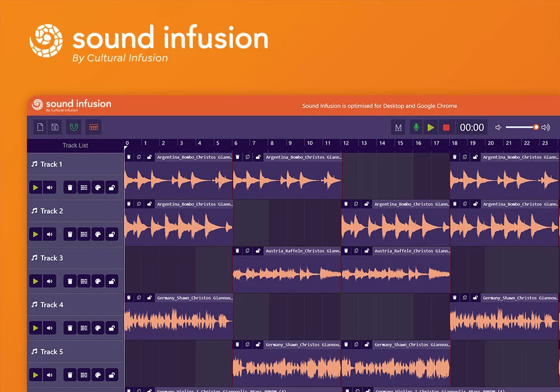Toggle the padlock on Track 3
The height and width of the screenshot is (392, 560).
(x=112, y=281)
